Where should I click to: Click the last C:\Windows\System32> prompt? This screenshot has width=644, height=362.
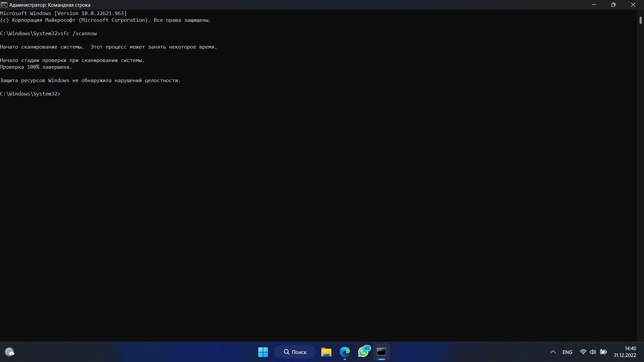pos(30,94)
